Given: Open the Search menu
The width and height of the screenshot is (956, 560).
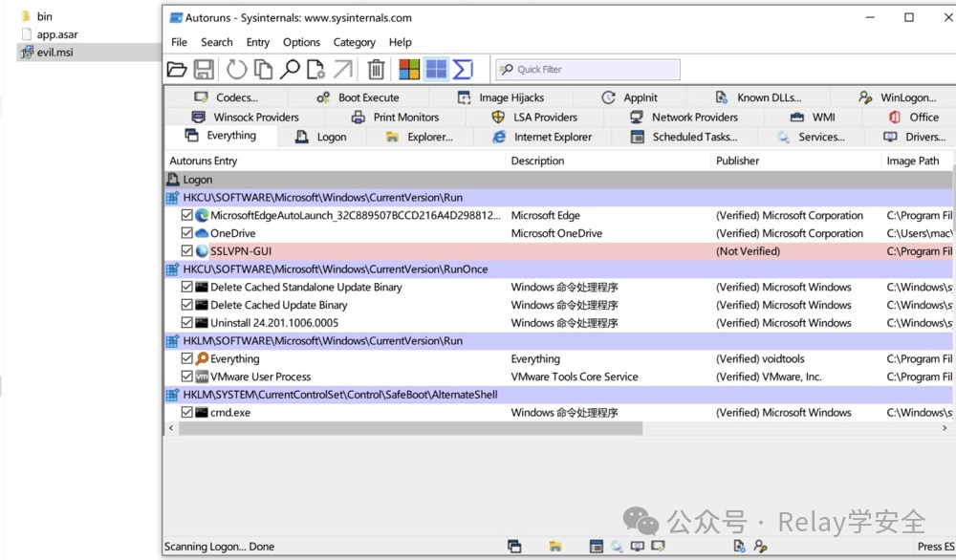Looking at the screenshot, I should 217,42.
